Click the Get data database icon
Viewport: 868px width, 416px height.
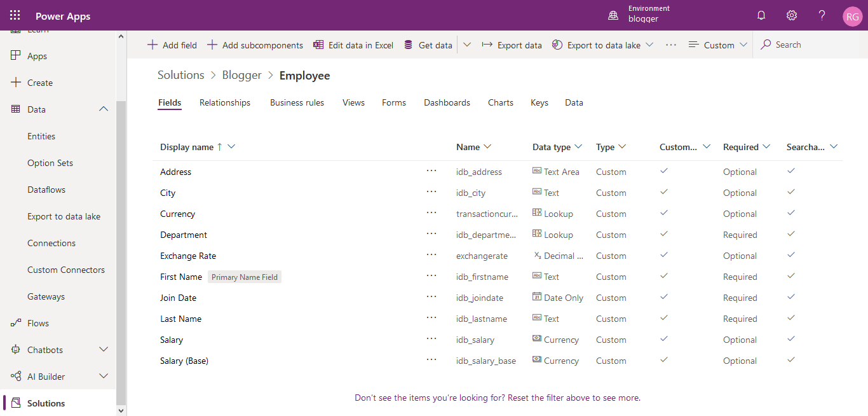(x=409, y=45)
